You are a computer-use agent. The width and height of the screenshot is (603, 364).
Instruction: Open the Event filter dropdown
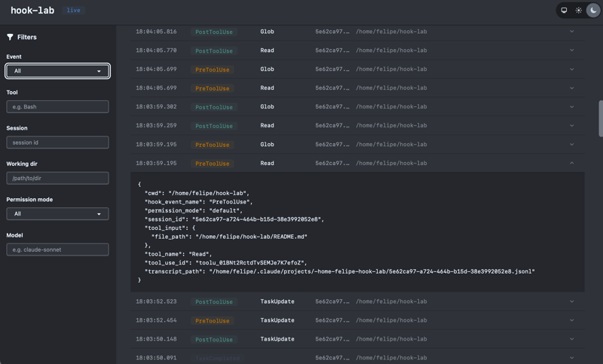(x=57, y=71)
